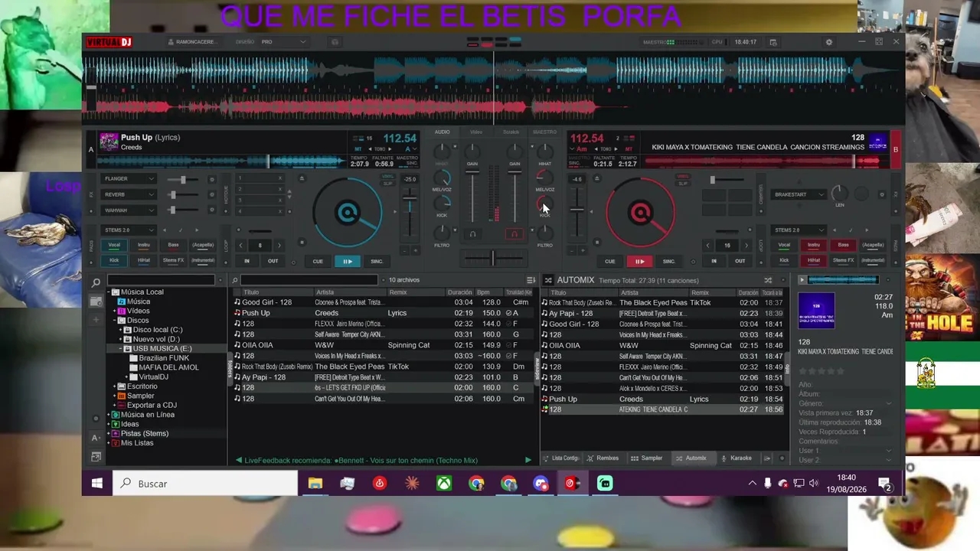
Task: Open Reverb effect settings gear on deck A
Action: (x=212, y=194)
